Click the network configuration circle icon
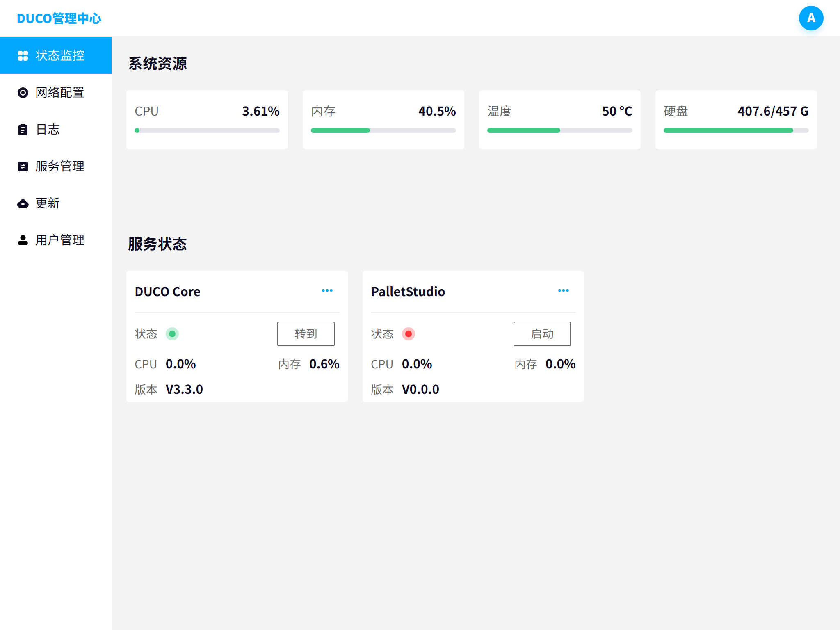The height and width of the screenshot is (630, 840). pos(23,93)
